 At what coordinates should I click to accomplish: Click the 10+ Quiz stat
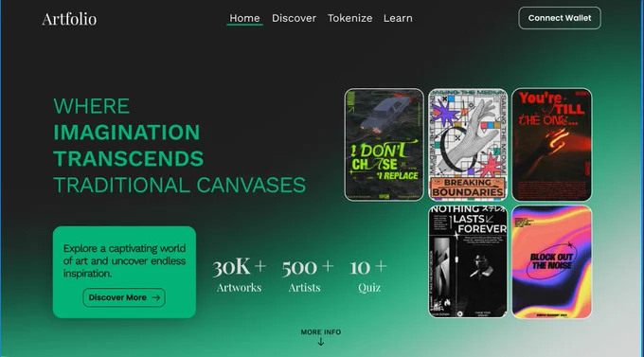[368, 276]
